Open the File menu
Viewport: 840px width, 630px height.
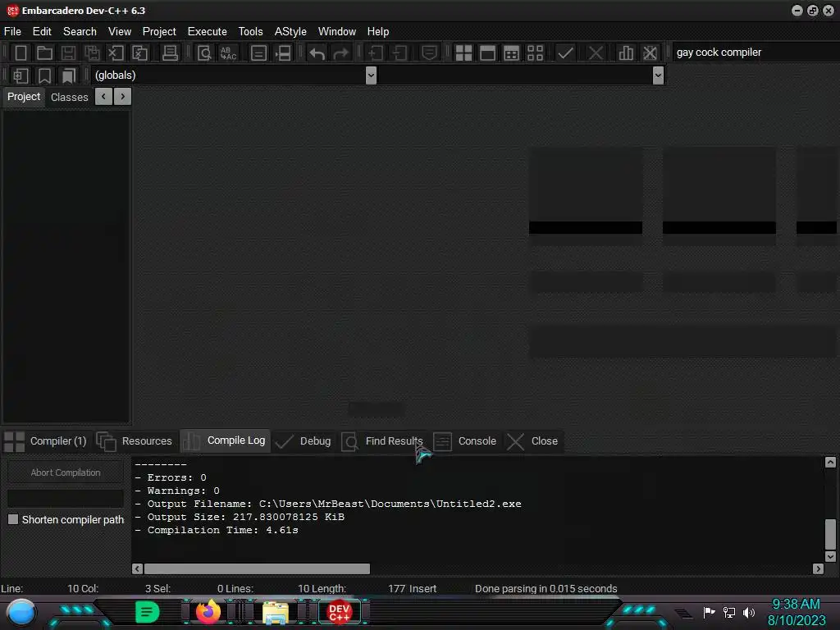click(12, 32)
